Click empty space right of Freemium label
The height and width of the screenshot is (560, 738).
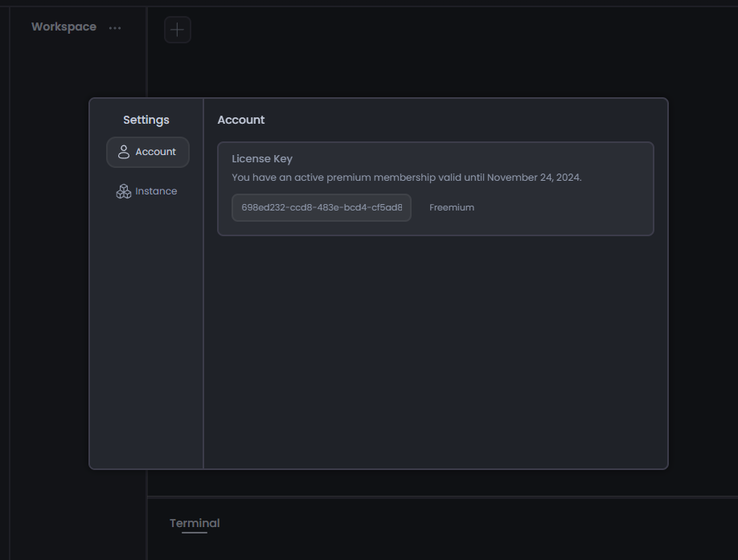coord(563,207)
